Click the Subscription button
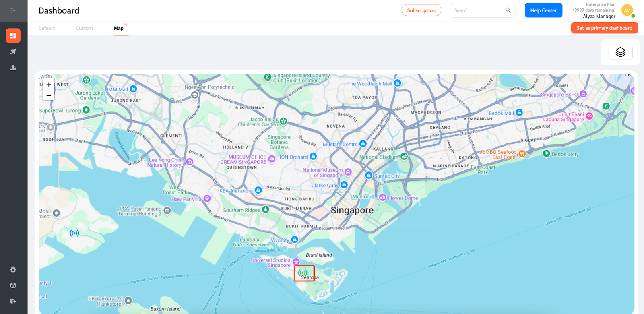This screenshot has width=644, height=314. (421, 10)
